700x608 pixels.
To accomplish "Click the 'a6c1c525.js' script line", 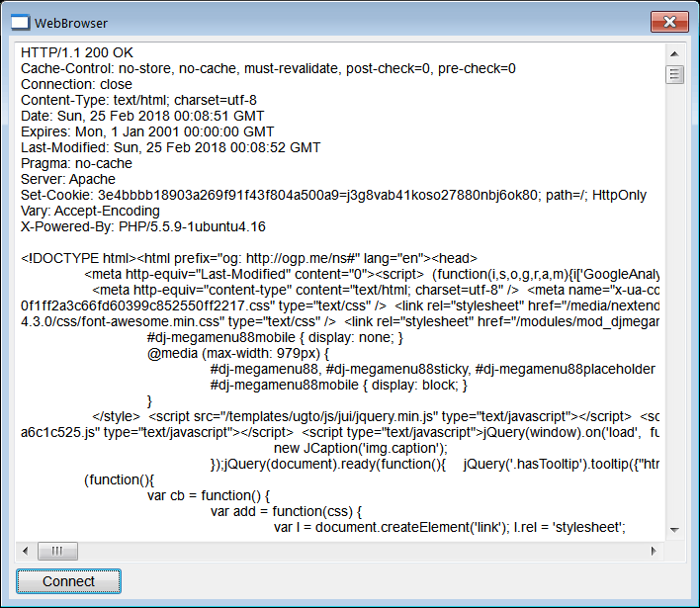I will pyautogui.click(x=340, y=433).
